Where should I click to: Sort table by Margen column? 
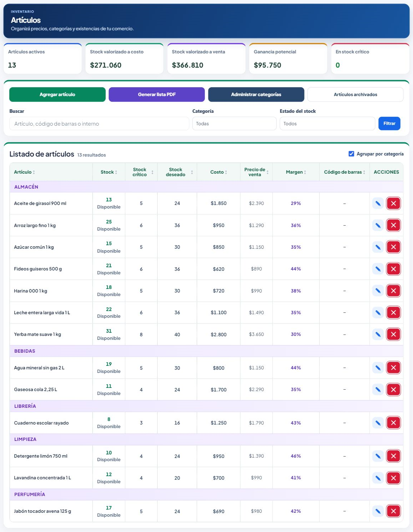(296, 172)
